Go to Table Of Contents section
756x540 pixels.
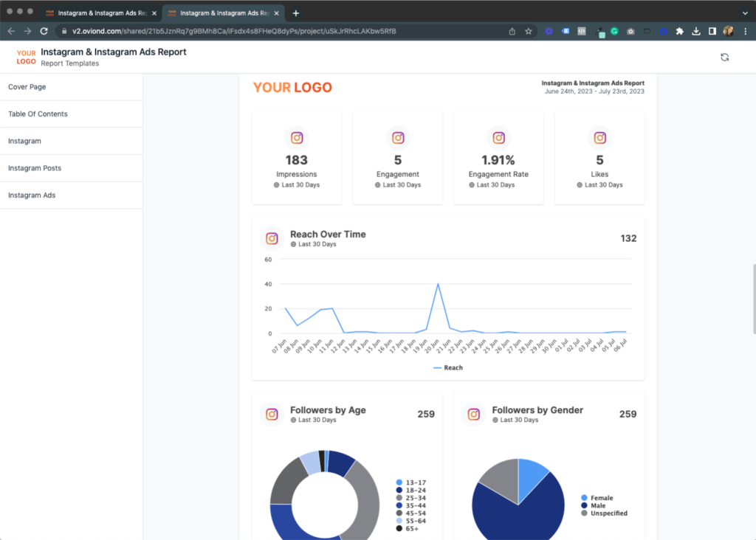click(72, 114)
